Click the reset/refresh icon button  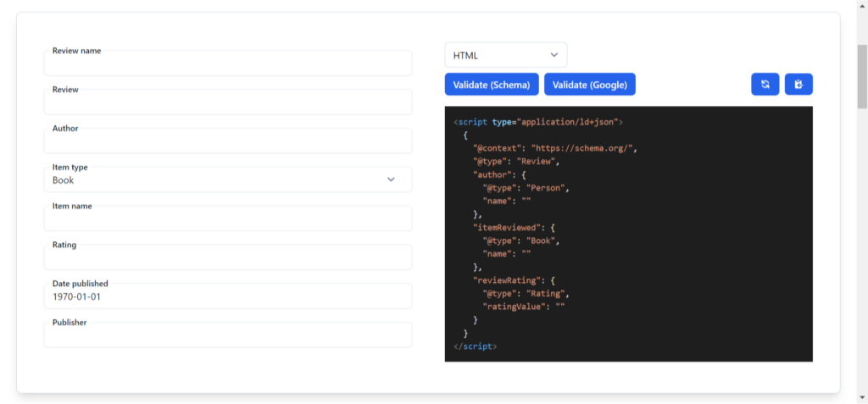click(x=765, y=84)
